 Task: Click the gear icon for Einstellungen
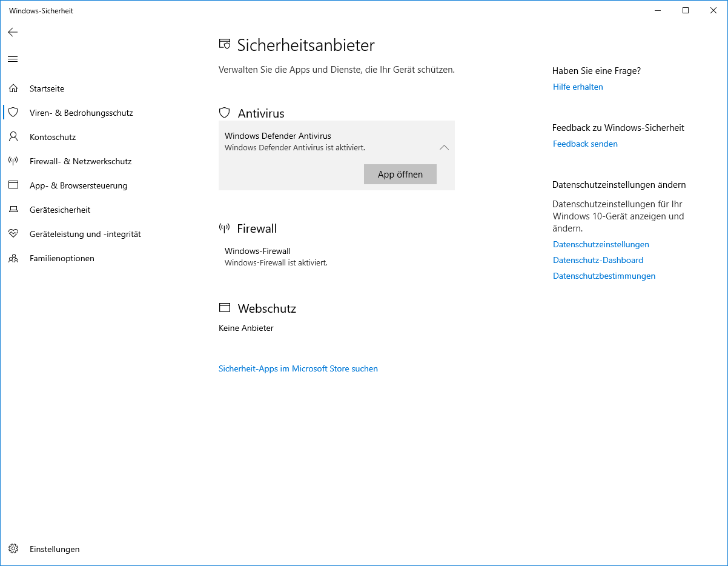13,549
